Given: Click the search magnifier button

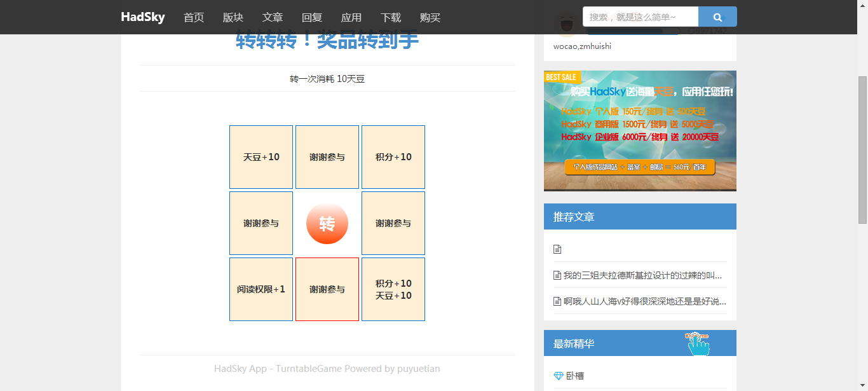Looking at the screenshot, I should [x=717, y=17].
